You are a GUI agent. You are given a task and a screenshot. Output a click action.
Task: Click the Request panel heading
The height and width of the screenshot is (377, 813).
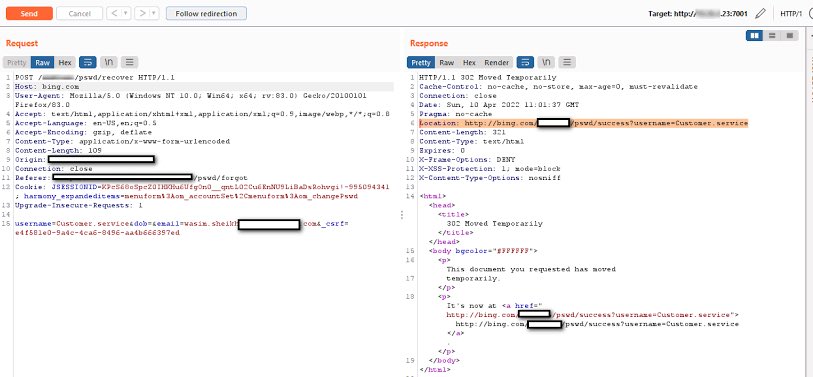coord(22,43)
